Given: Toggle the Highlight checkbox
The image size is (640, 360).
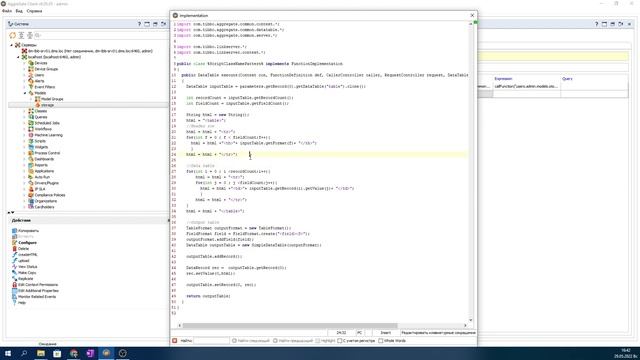Looking at the screenshot, I should click(x=318, y=341).
